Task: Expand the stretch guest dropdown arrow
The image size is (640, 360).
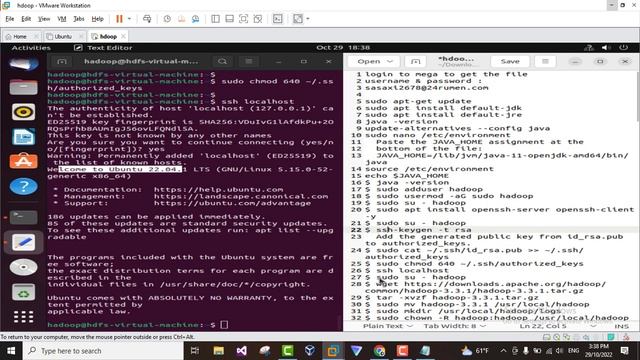Action: point(308,19)
